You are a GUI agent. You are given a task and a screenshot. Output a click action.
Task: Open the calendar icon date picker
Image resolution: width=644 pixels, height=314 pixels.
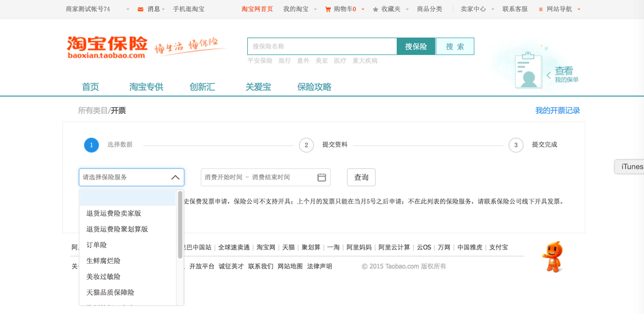click(x=321, y=177)
